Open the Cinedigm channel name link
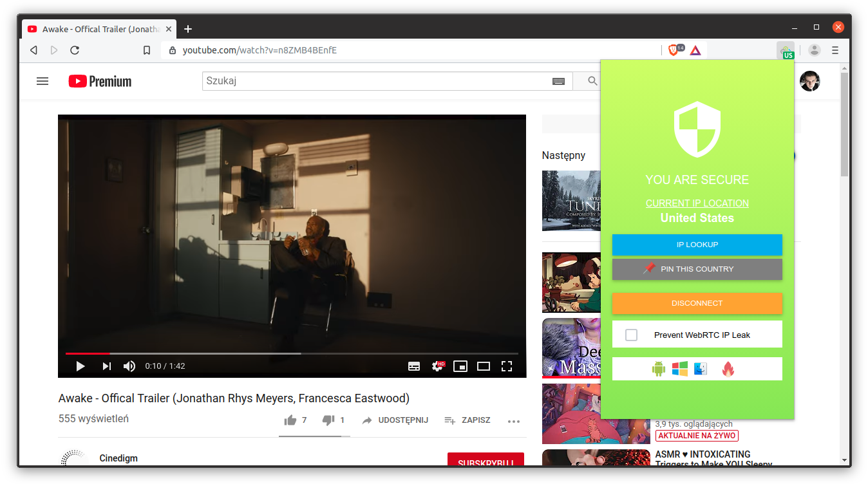 point(118,458)
